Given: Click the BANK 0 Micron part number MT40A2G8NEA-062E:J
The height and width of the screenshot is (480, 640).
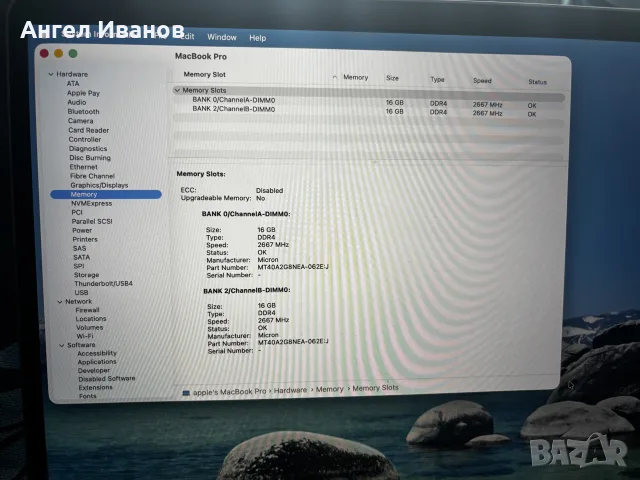Looking at the screenshot, I should coord(293,267).
